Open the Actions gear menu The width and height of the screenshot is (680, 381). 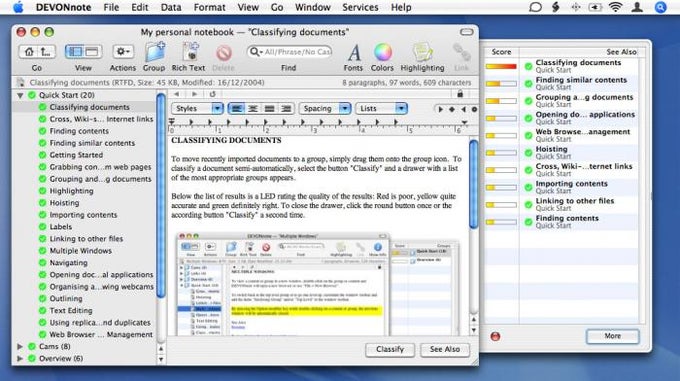[x=123, y=52]
